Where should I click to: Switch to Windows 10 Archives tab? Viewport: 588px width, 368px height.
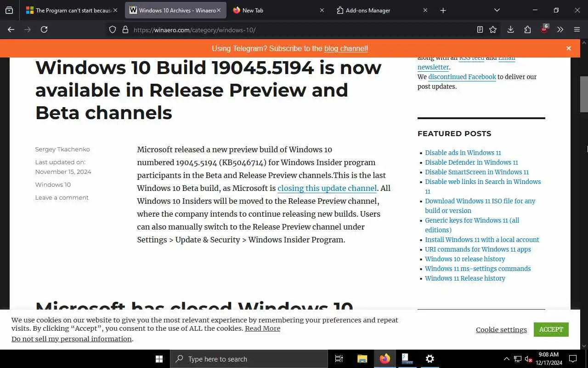[x=175, y=10]
